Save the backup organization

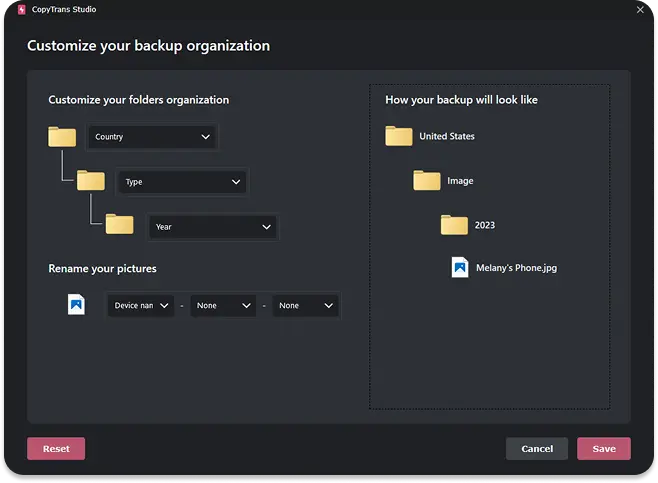tap(604, 449)
